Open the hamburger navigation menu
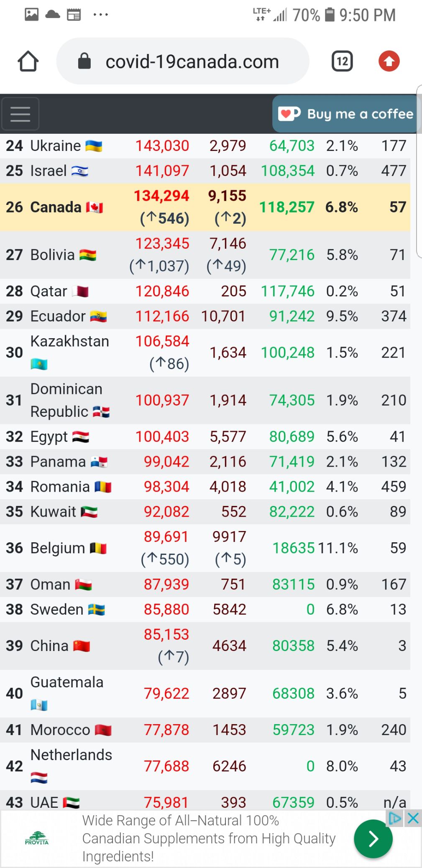This screenshot has height=868, width=422. [20, 114]
